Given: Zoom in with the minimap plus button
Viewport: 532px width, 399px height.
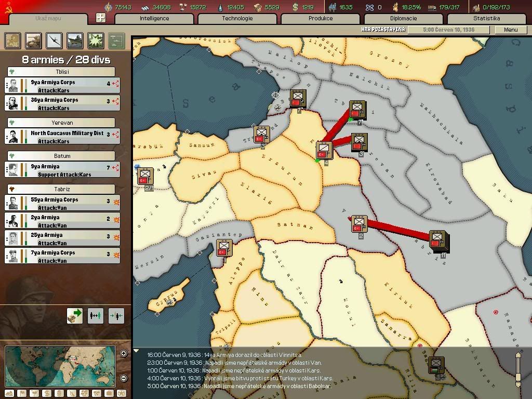Looking at the screenshot, I should click(124, 353).
